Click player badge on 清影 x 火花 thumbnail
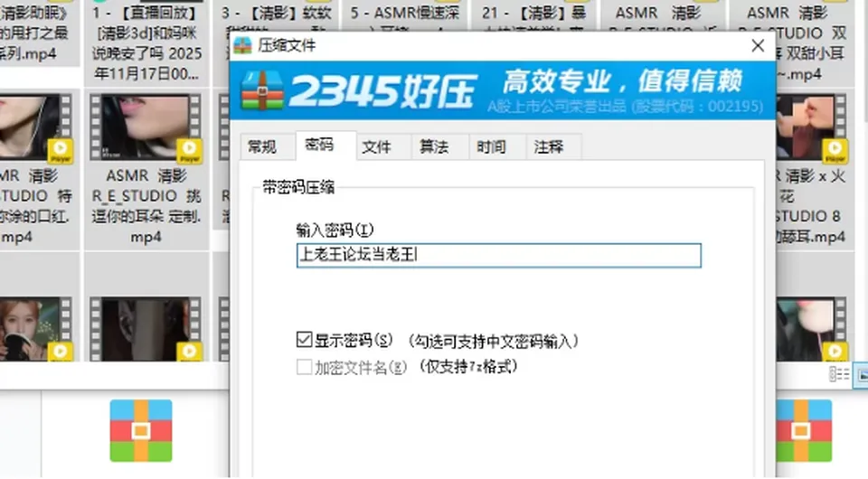This screenshot has height=479, width=868. pyautogui.click(x=835, y=151)
